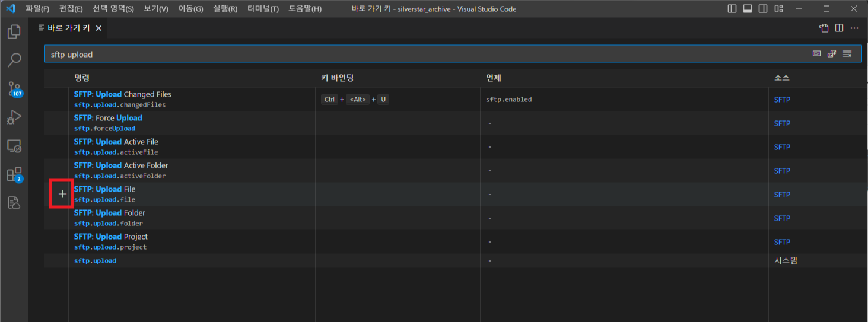The image size is (868, 322).
Task: Clear the keybindings search input
Action: pos(847,54)
